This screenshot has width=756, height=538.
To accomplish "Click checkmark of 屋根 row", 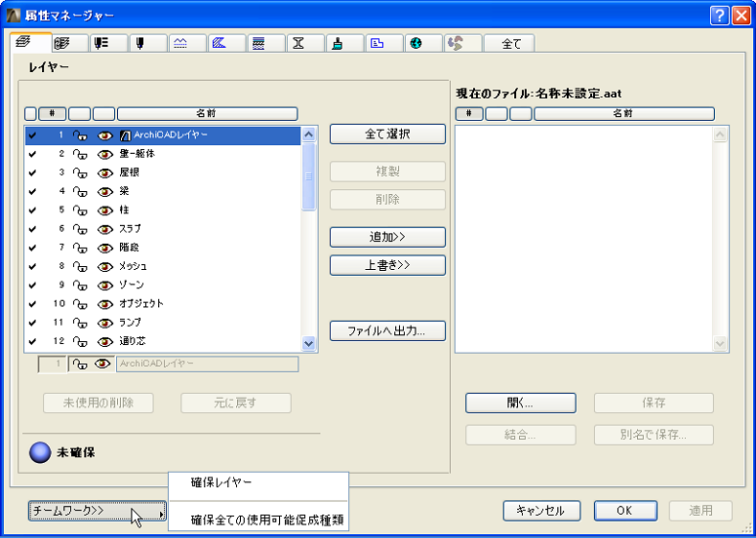I will 32,173.
